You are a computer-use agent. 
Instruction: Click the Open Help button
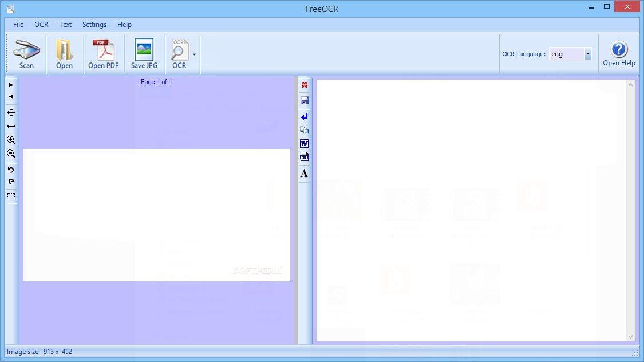[x=619, y=55]
